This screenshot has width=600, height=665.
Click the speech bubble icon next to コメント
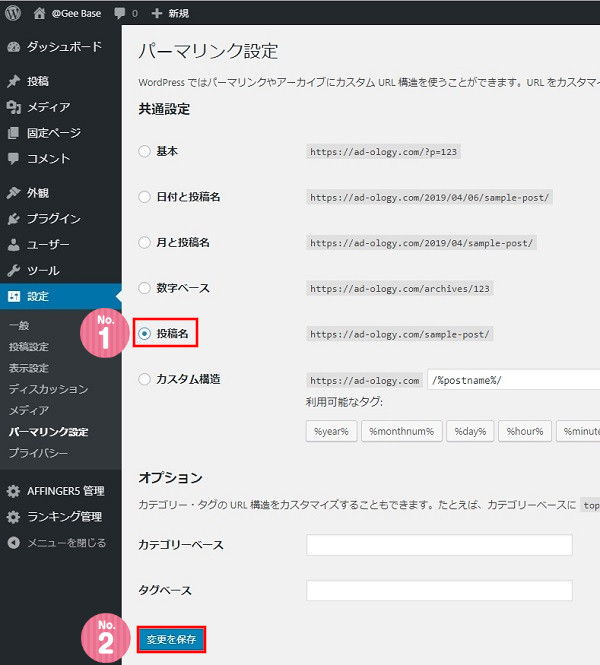point(14,159)
